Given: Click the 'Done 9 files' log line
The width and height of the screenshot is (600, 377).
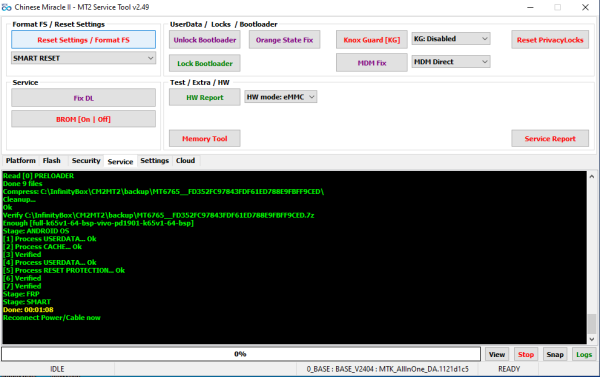Looking at the screenshot, I should 23,184.
